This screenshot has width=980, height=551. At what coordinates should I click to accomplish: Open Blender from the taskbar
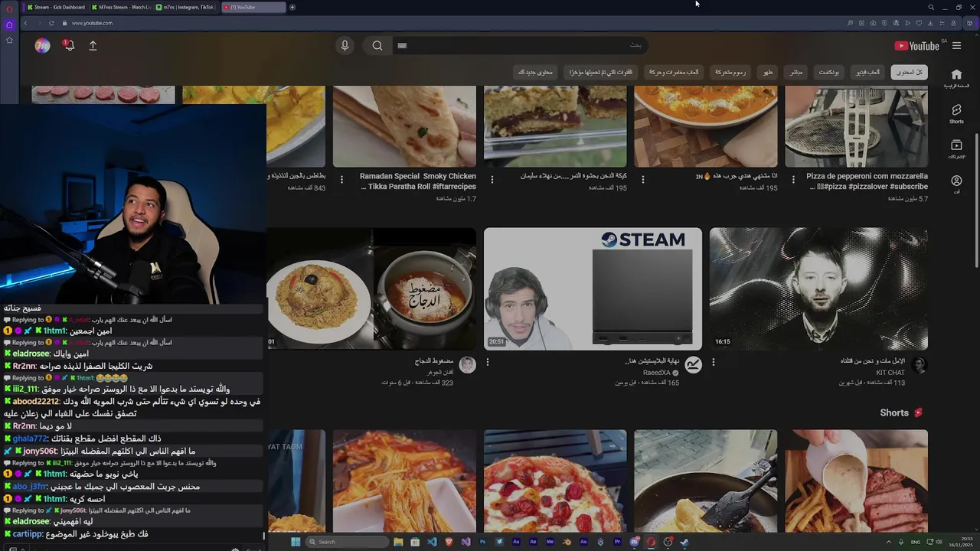pyautogui.click(x=567, y=542)
